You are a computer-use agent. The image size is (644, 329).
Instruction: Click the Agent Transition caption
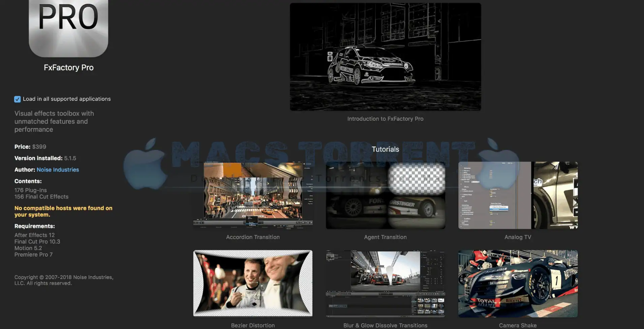(x=385, y=237)
